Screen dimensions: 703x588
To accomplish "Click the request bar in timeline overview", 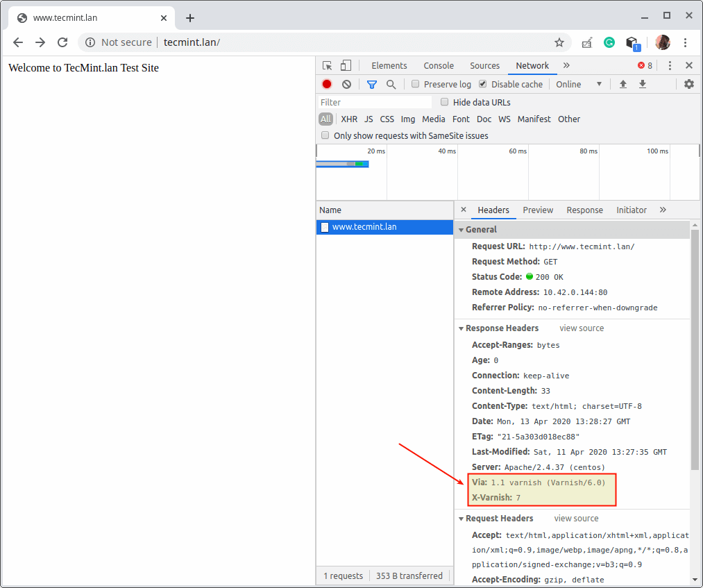I will pyautogui.click(x=343, y=164).
